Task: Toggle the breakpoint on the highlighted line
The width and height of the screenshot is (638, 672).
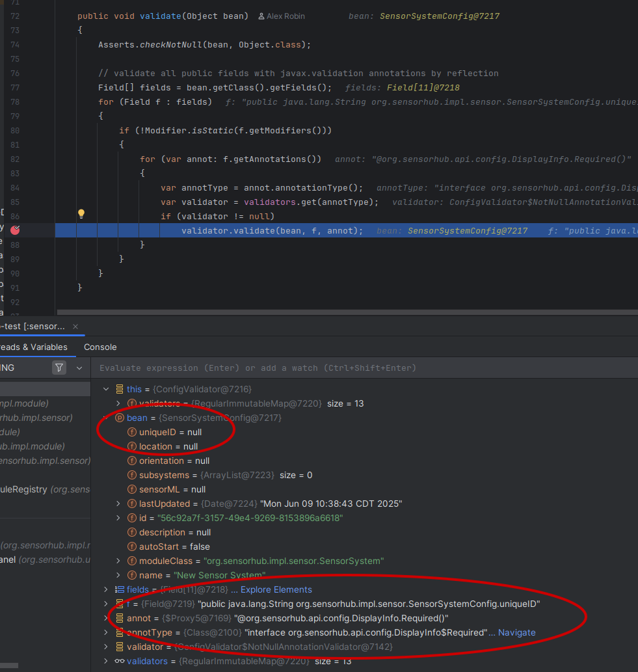Action: click(x=14, y=230)
